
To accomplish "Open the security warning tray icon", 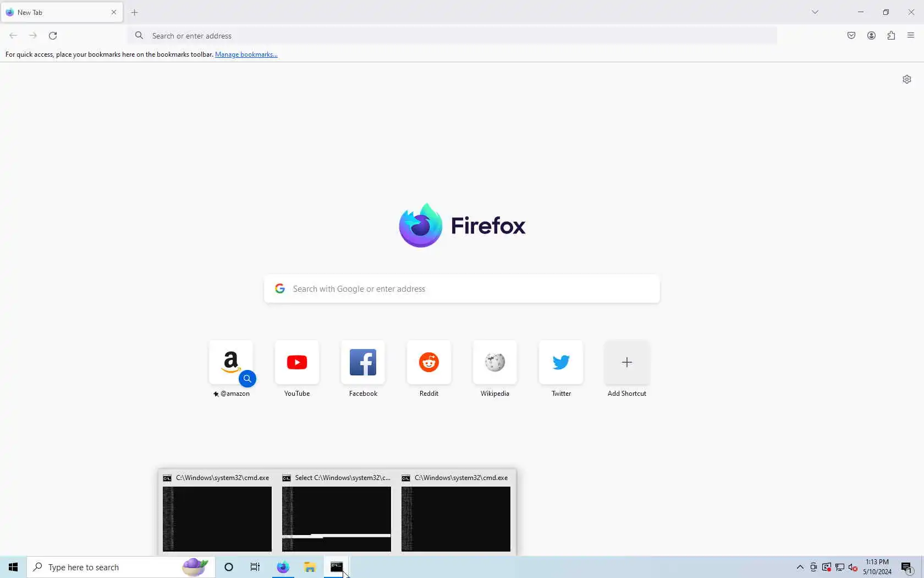I will (x=827, y=568).
